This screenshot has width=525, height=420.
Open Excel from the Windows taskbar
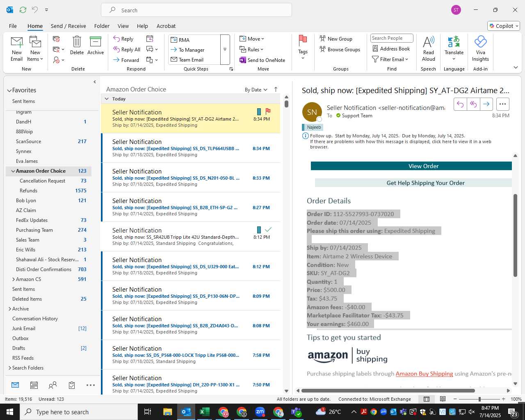point(205,412)
